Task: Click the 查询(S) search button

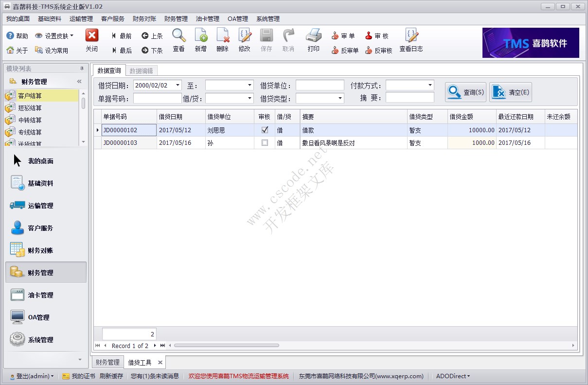Action: point(465,92)
